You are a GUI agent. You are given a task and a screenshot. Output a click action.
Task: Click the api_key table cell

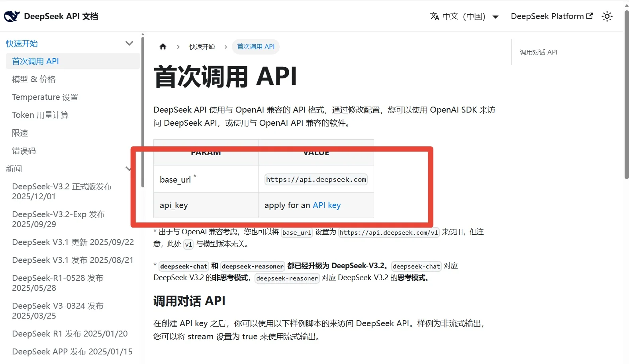206,205
